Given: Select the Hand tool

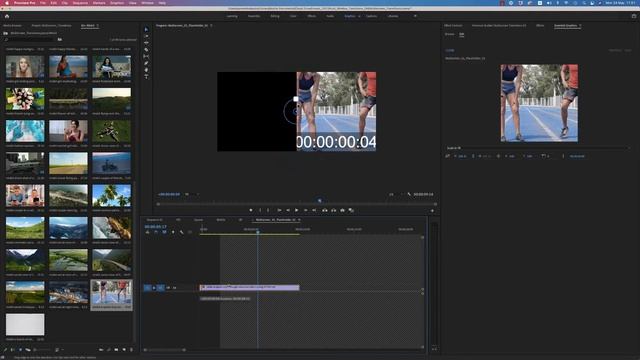Looking at the screenshot, I should (x=147, y=70).
